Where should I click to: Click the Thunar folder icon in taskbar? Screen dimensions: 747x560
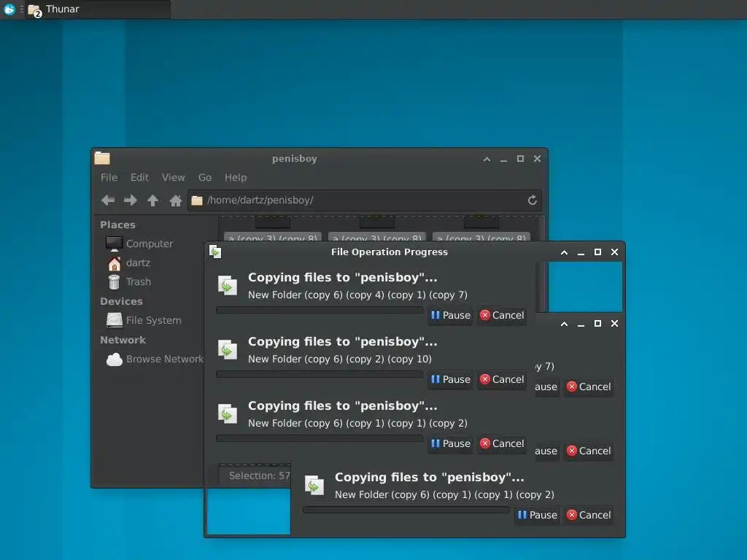[35, 9]
